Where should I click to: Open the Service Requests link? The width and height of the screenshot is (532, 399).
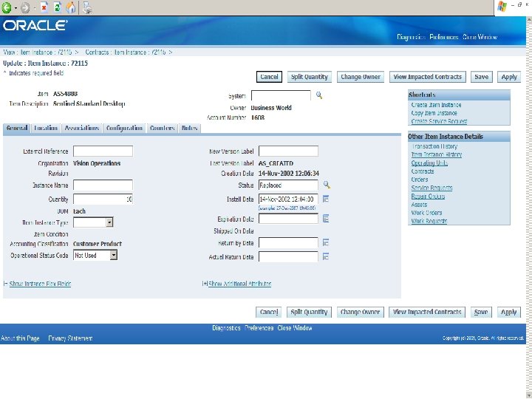[x=432, y=188]
